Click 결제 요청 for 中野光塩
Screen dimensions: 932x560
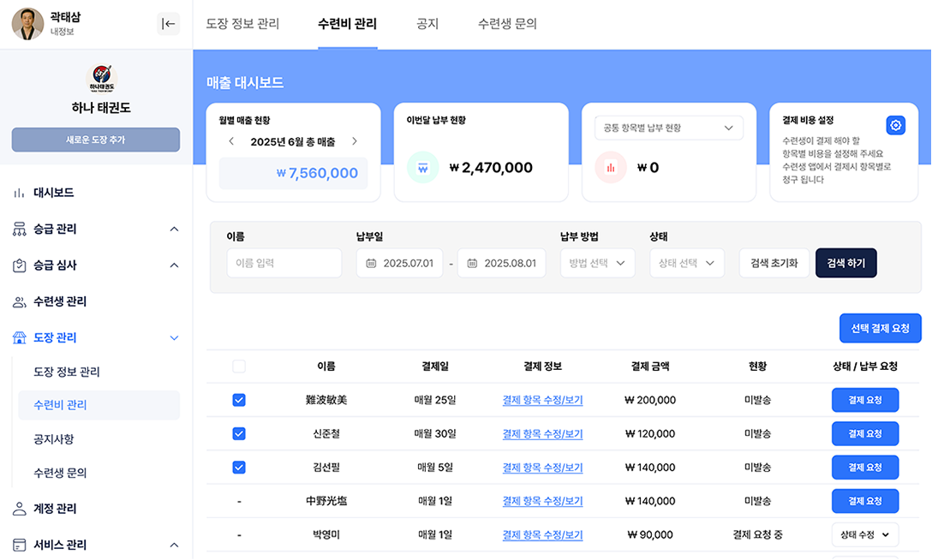(x=865, y=501)
